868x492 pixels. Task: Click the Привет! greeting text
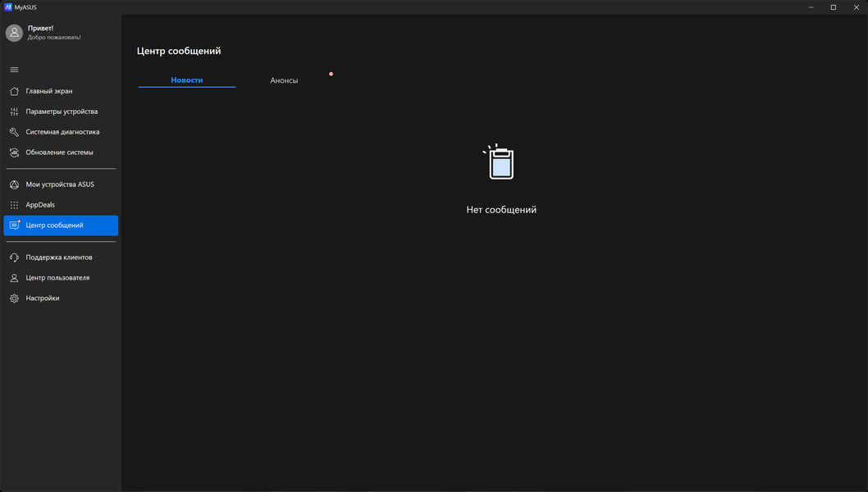tap(40, 28)
